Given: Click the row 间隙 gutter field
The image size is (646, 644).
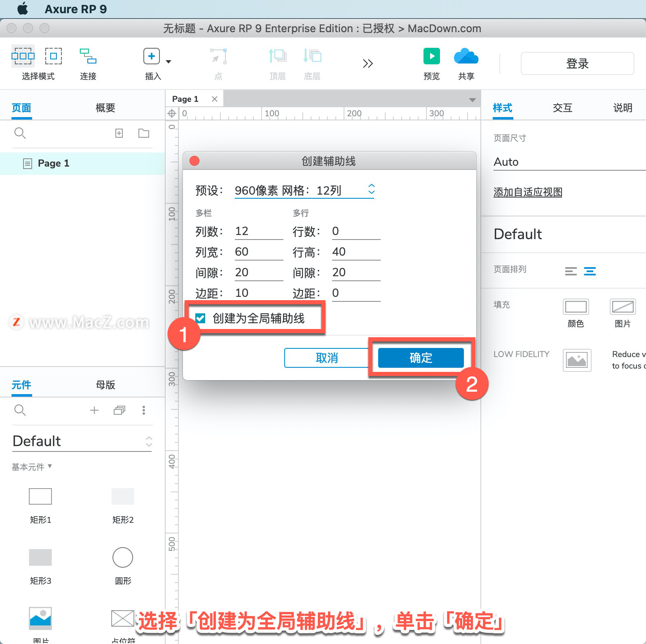Looking at the screenshot, I should (x=356, y=272).
